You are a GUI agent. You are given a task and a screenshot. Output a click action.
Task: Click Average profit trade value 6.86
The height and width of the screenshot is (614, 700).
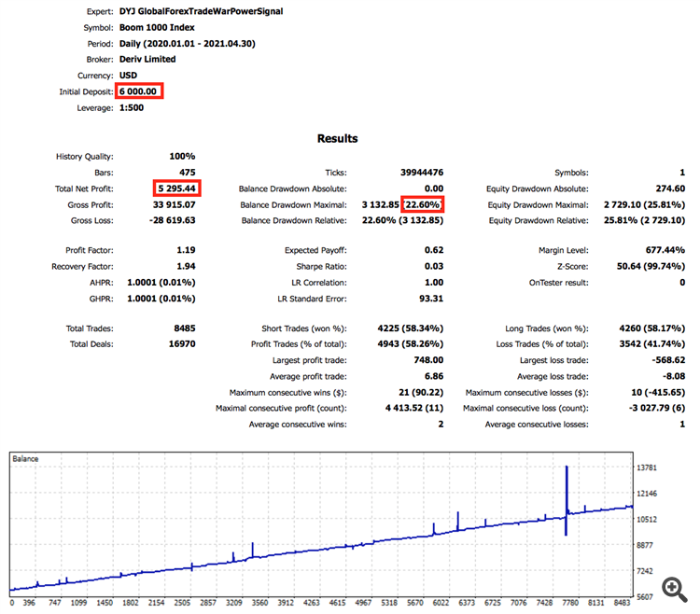click(x=434, y=376)
